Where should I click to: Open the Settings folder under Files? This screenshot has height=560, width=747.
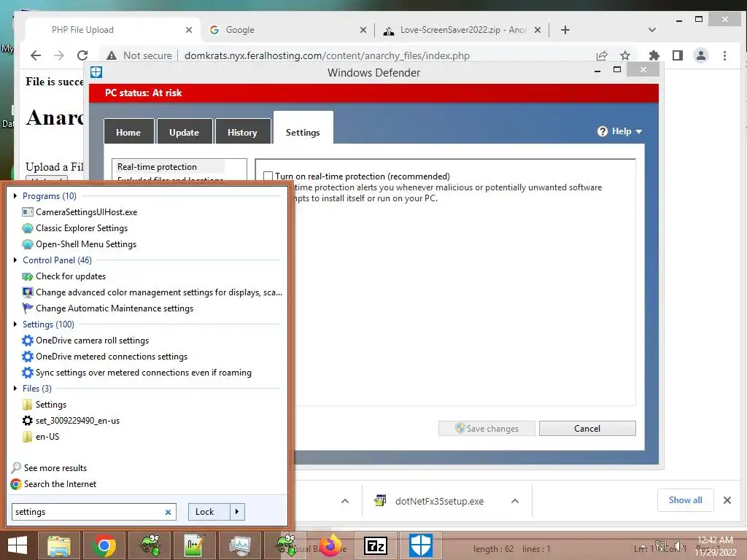51,405
